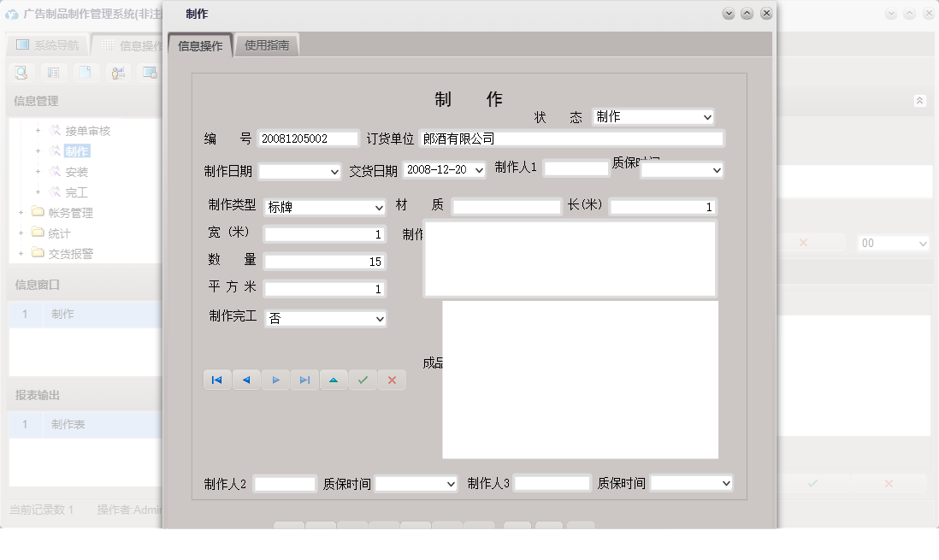
Task: Open the report list toolbar icon
Action: (x=53, y=73)
